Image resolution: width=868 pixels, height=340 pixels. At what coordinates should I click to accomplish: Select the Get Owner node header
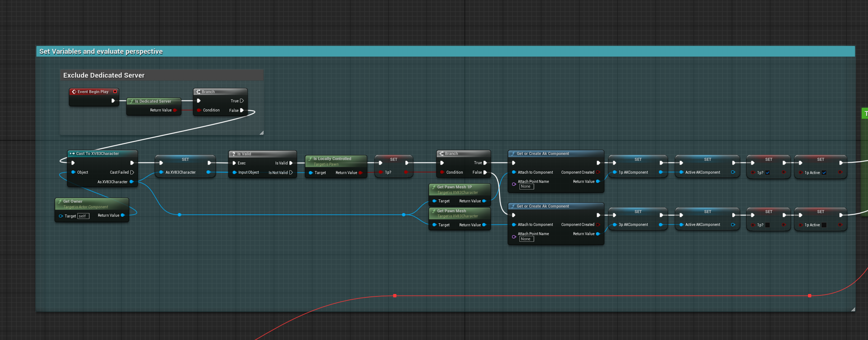[x=92, y=204]
